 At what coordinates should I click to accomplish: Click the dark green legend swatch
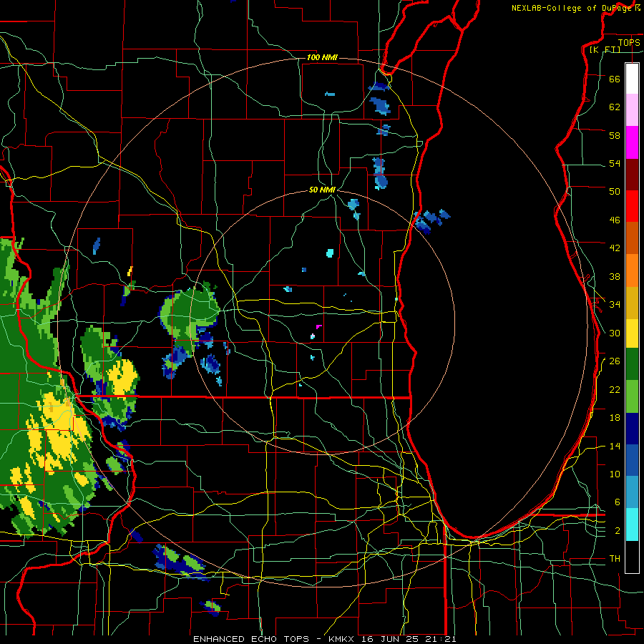click(x=632, y=364)
